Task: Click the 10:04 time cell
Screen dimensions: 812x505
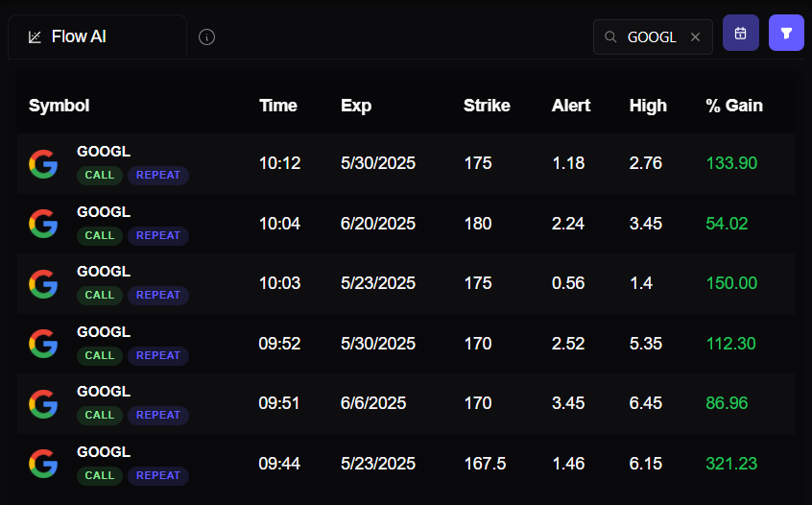Action: pyautogui.click(x=279, y=224)
